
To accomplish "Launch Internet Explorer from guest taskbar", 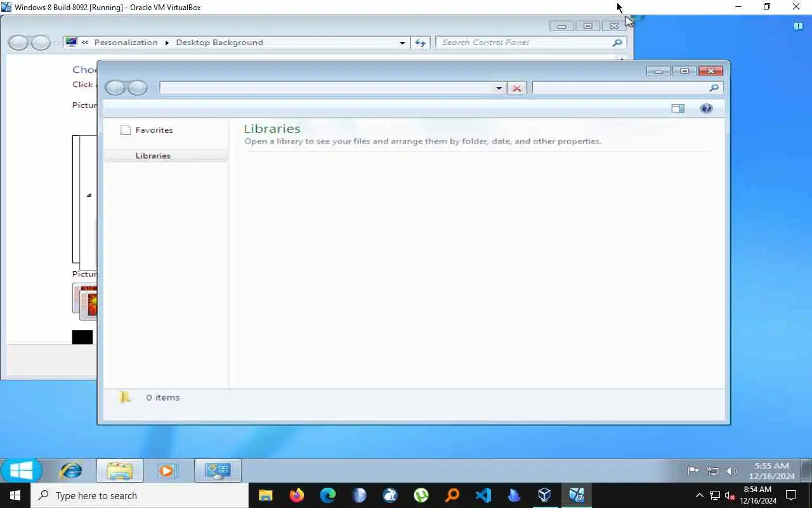I will [71, 471].
